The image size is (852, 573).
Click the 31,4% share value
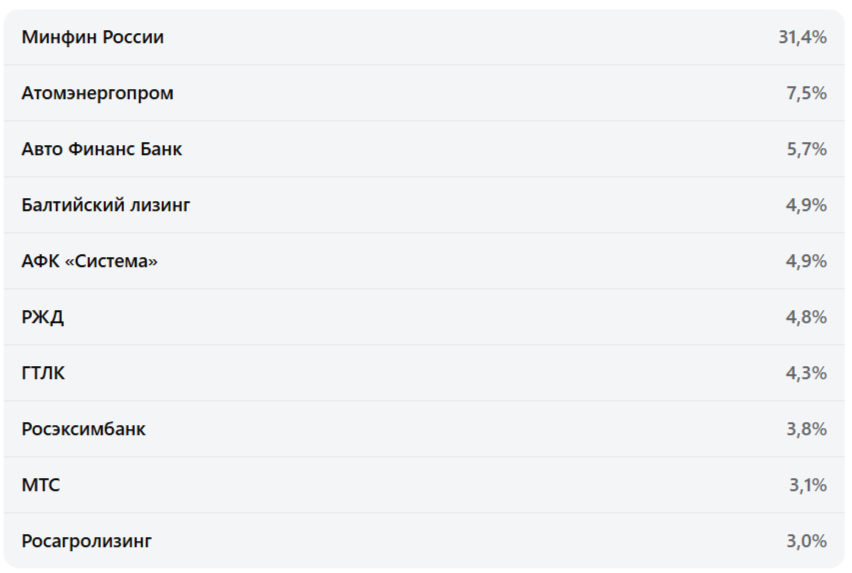pos(802,37)
